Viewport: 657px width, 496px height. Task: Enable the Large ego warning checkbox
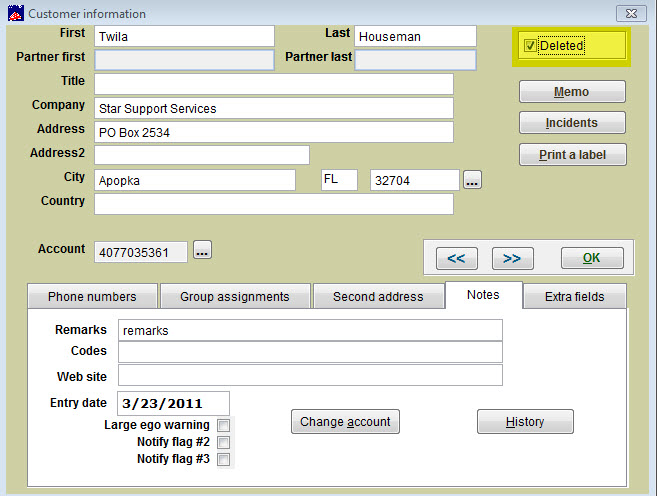coord(223,425)
